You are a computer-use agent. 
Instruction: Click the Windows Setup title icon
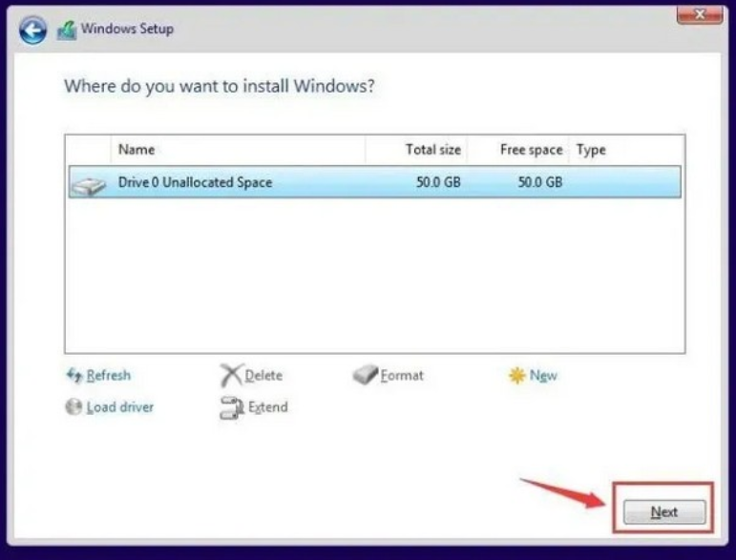tap(67, 31)
